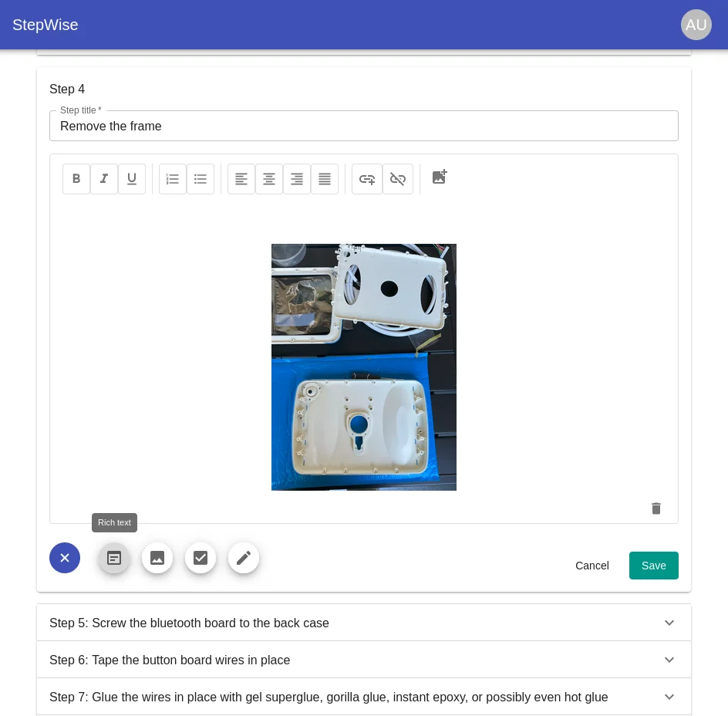Select the Rich text block type
This screenshot has height=716, width=728.
[x=114, y=558]
